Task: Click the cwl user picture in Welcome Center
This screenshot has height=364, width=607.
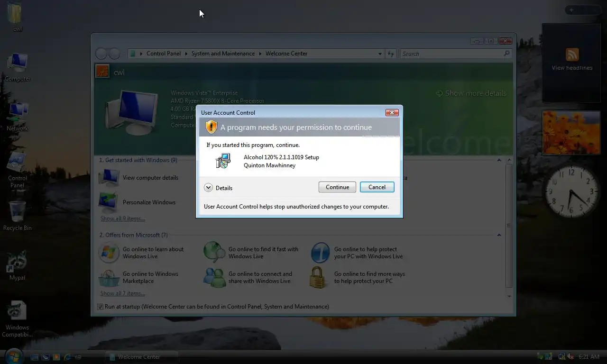Action: [x=102, y=72]
